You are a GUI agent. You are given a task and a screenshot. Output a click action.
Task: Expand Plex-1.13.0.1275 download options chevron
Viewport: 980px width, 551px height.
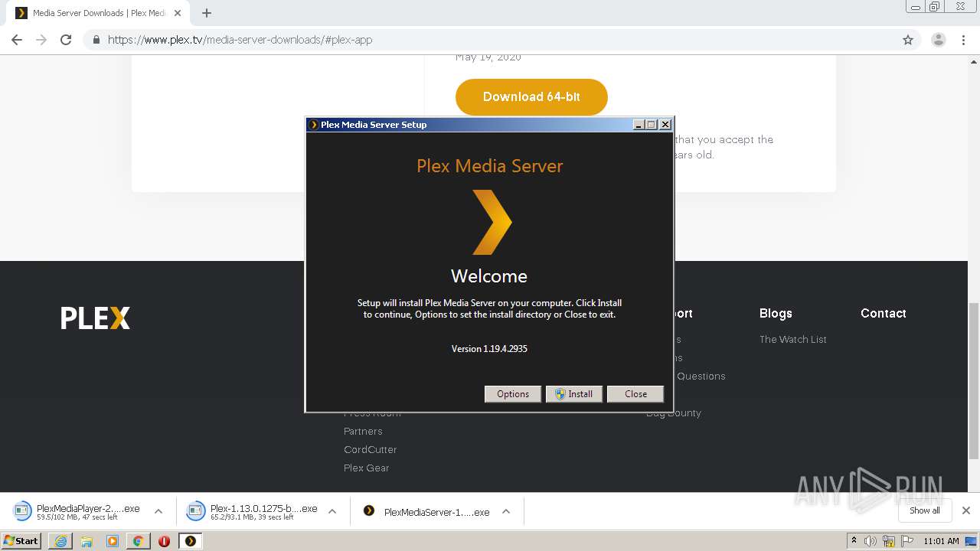pos(332,511)
